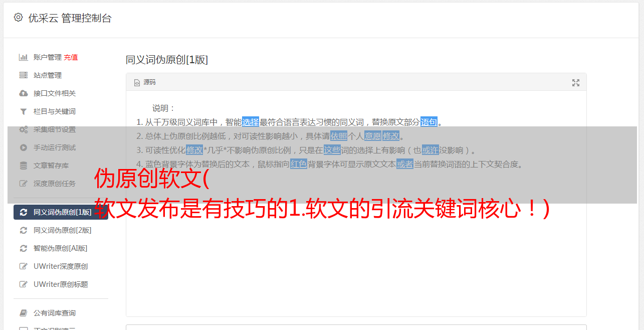Click the bar chart icon for 账户管理
The width and height of the screenshot is (644, 330).
coord(23,57)
